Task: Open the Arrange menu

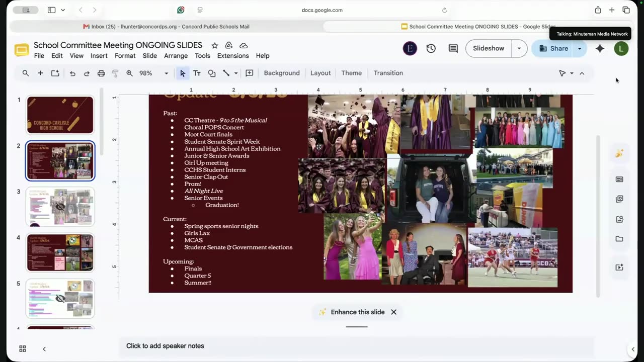Action: [176, 56]
